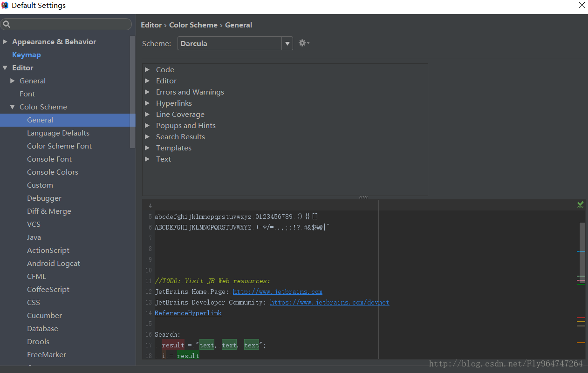The image size is (588, 373).
Task: Select Drools in sidebar
Action: 38,341
